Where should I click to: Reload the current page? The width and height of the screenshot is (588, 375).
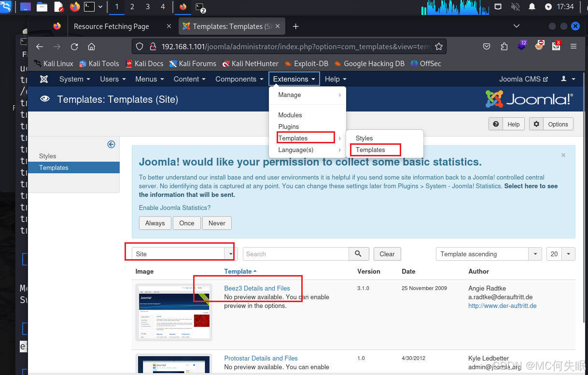pyautogui.click(x=74, y=46)
